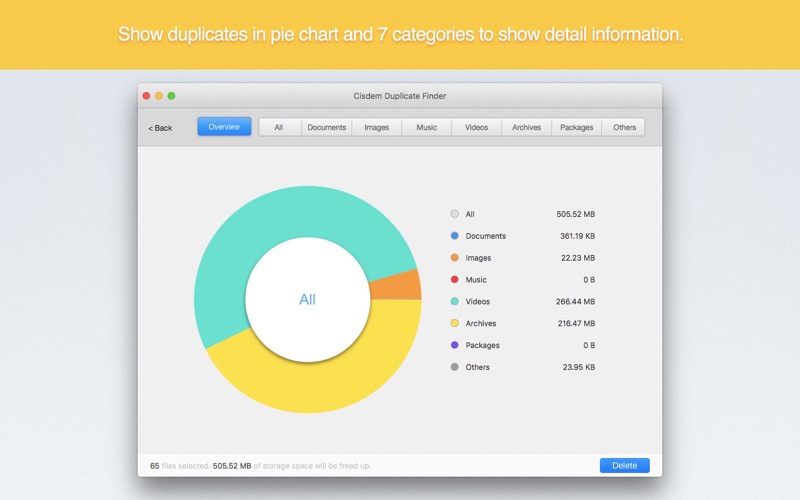800x500 pixels.
Task: Open the Documents tab
Action: (327, 128)
